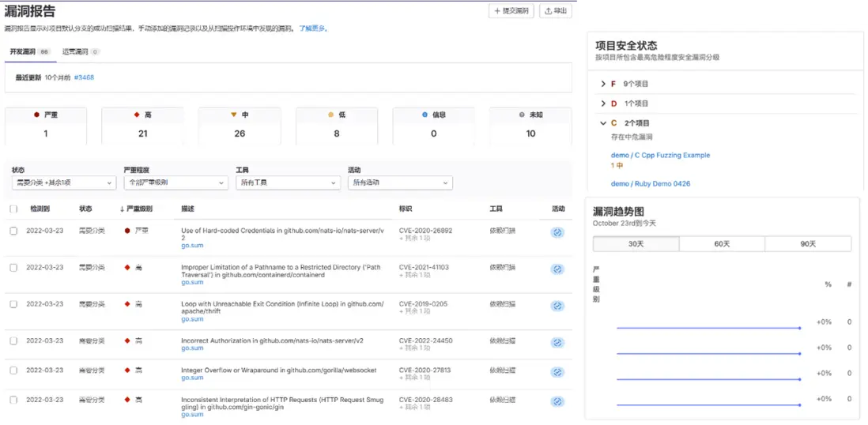
Task: Click the 检测到 column header
Action: [x=40, y=209]
